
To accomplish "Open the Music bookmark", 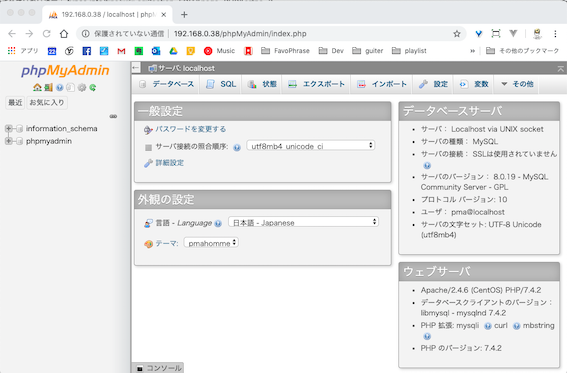I will [x=219, y=51].
